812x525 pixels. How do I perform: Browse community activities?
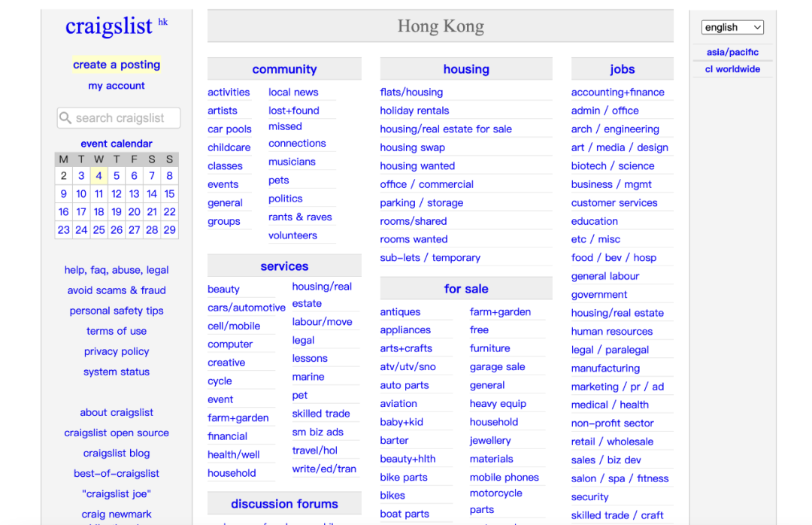(x=229, y=93)
